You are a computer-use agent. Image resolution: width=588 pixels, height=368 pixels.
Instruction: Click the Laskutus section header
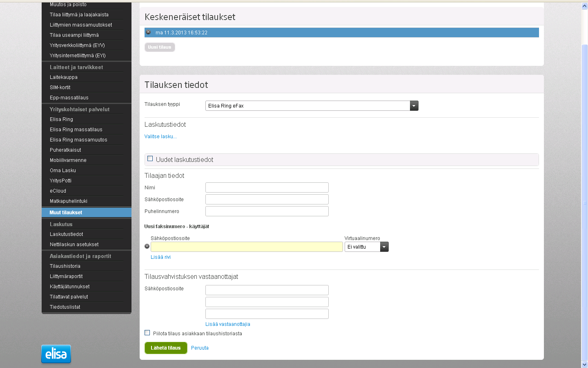click(x=61, y=224)
